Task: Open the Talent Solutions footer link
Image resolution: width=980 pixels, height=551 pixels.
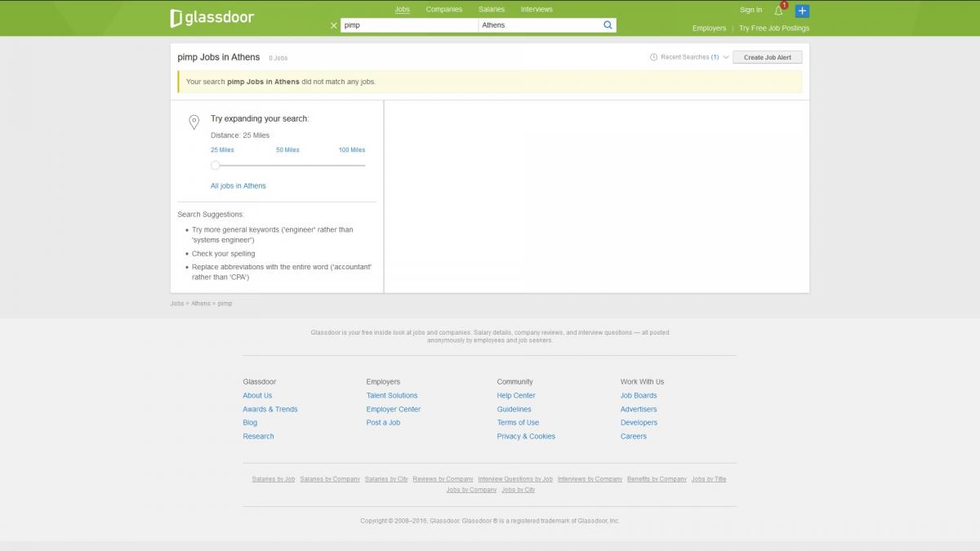Action: pos(392,396)
